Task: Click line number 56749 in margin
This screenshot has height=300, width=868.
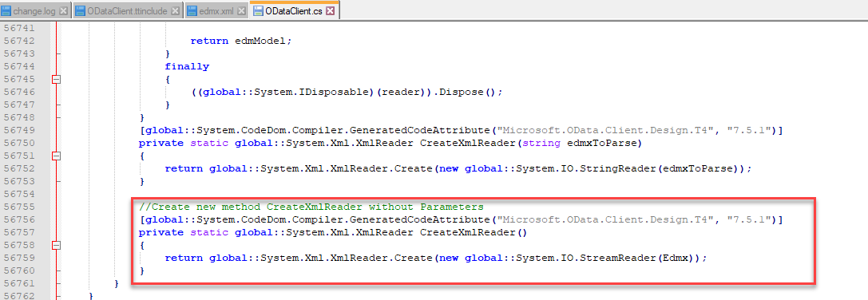Action: (19, 131)
